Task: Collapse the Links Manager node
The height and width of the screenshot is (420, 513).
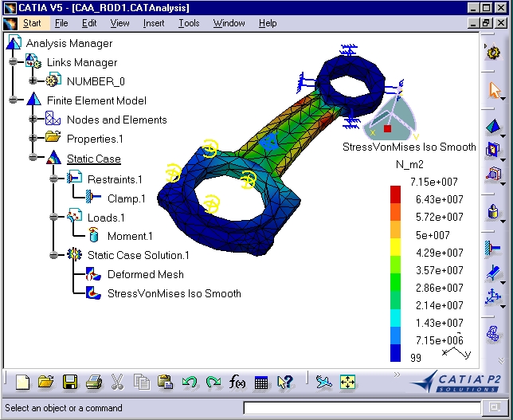Action: (x=13, y=61)
